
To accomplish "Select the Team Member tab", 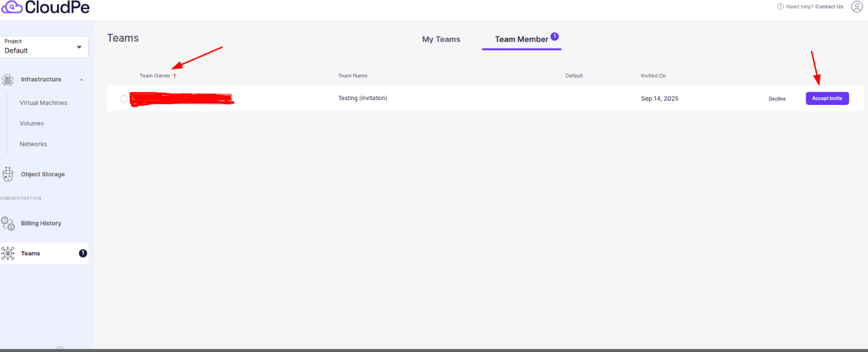I will click(x=521, y=39).
